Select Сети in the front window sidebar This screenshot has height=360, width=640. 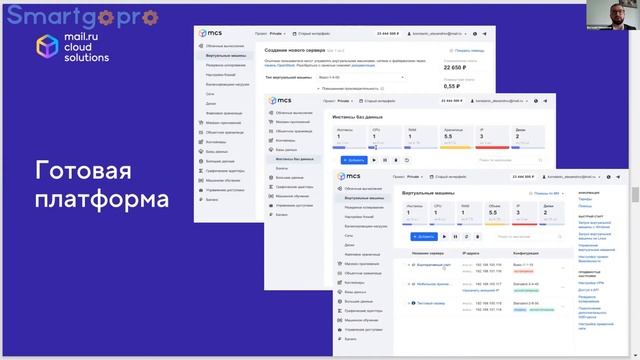pos(349,236)
